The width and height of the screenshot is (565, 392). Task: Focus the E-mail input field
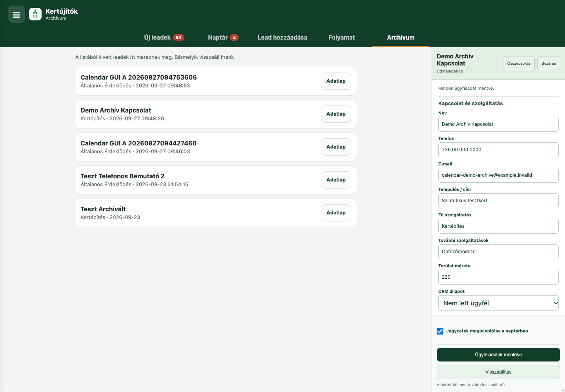click(498, 175)
